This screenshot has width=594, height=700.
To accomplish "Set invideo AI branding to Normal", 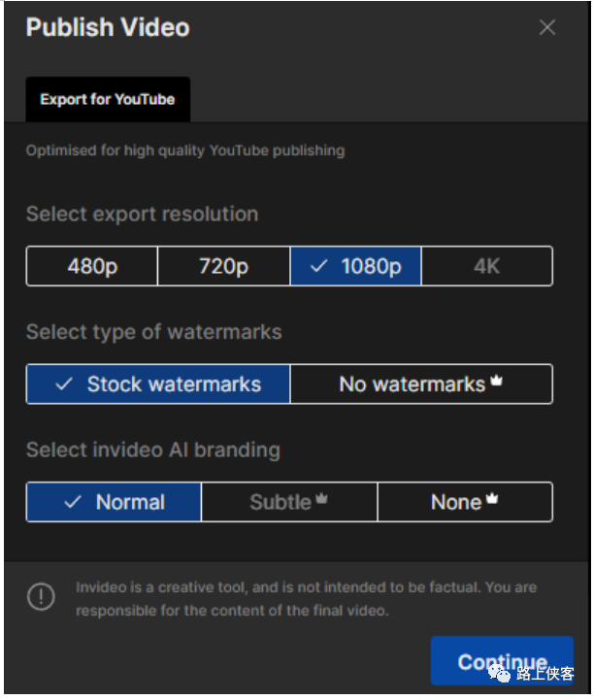I will 115,504.
